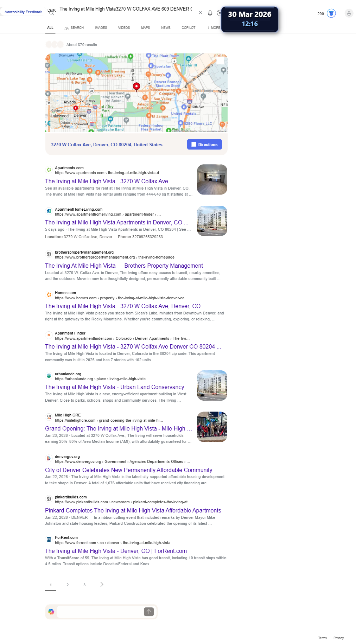Image resolution: width=356 pixels, height=644 pixels.
Task: Switch to the COPILOT tab
Action: (189, 28)
